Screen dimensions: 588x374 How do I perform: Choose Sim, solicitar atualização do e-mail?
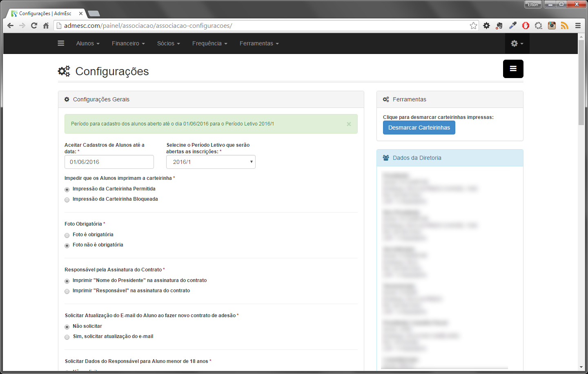pos(67,337)
